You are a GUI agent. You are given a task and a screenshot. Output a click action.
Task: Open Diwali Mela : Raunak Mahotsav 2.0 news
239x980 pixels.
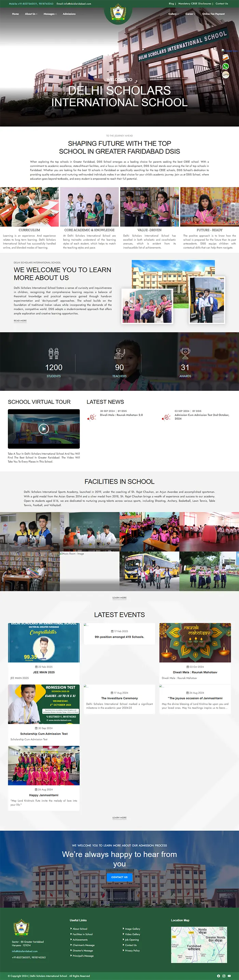121,415
